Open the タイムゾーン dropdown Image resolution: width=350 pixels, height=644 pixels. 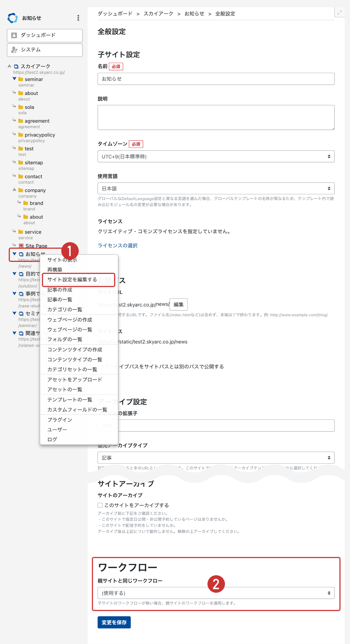coord(216,157)
